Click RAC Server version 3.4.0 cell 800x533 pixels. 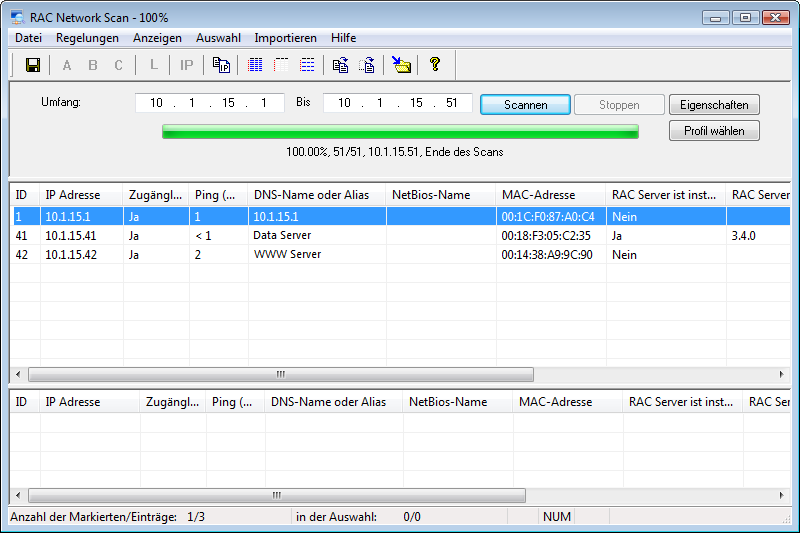[743, 236]
